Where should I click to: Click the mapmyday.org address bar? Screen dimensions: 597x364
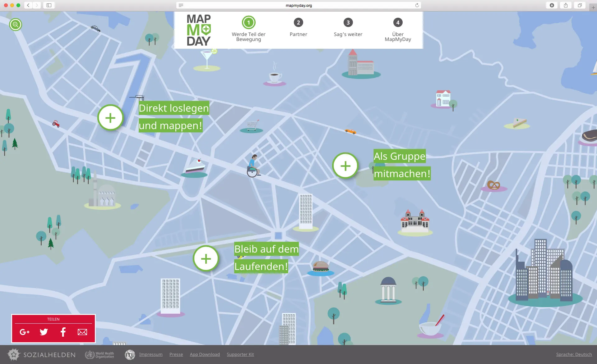click(x=298, y=5)
